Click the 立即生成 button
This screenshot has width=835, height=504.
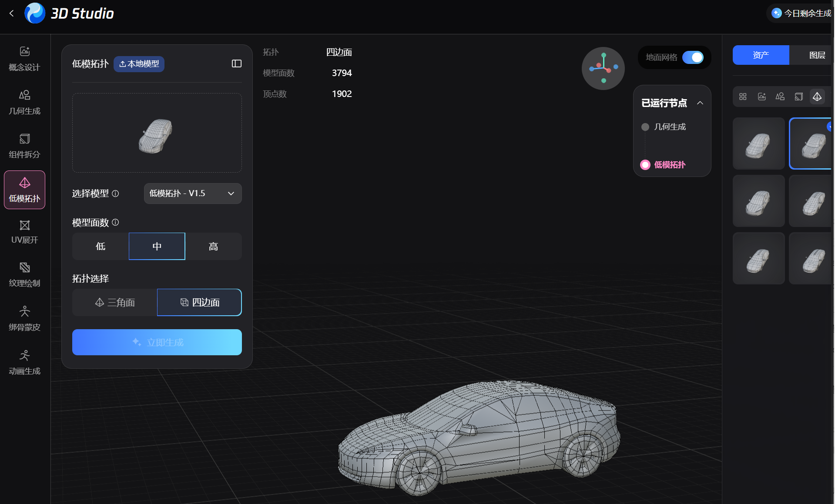(157, 342)
